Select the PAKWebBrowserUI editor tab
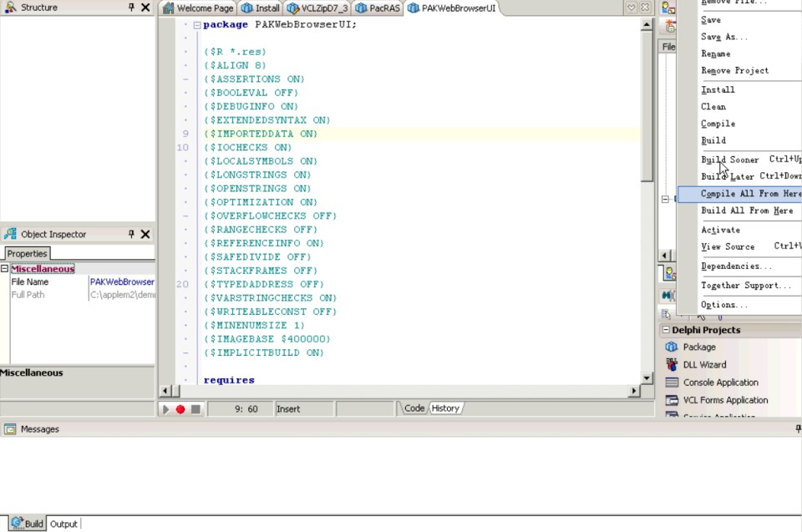Screen dimensions: 802x532 tap(452, 8)
